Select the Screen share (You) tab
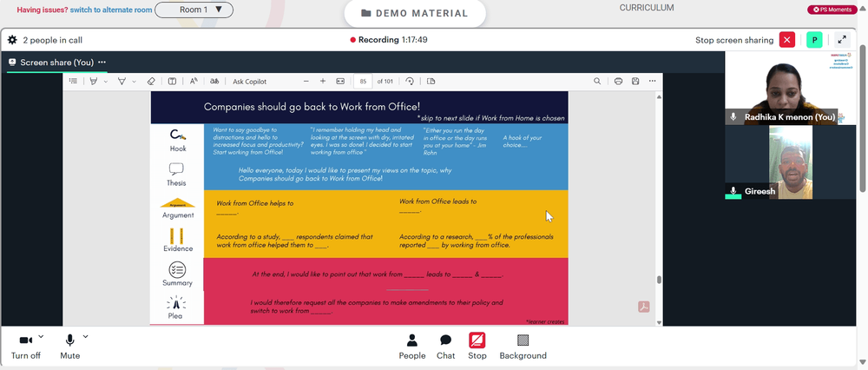The height and width of the screenshot is (370, 868). pyautogui.click(x=51, y=62)
